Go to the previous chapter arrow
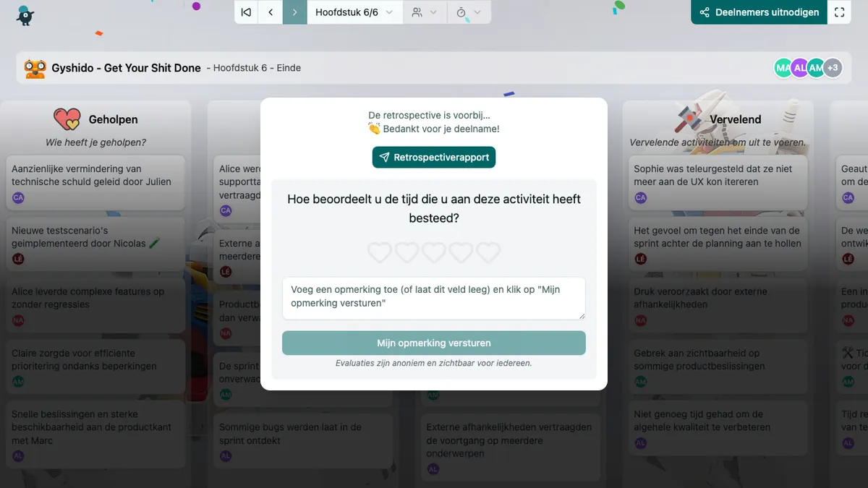Image resolution: width=868 pixels, height=488 pixels. (x=271, y=12)
